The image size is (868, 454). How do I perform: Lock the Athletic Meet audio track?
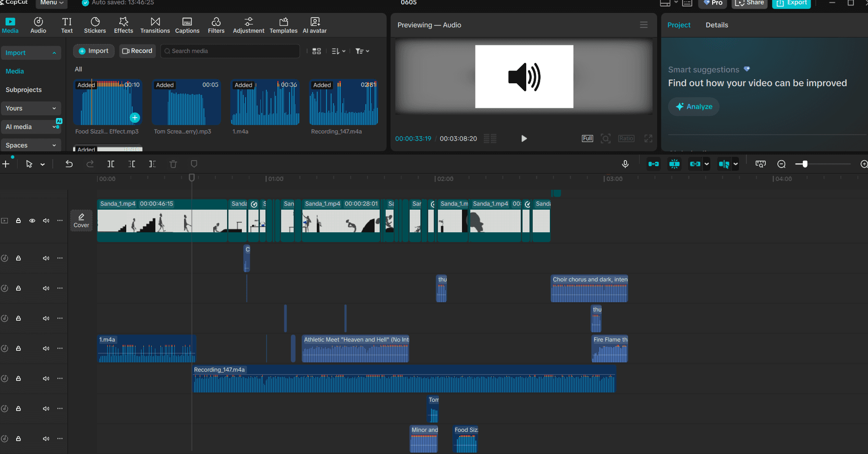pos(18,348)
